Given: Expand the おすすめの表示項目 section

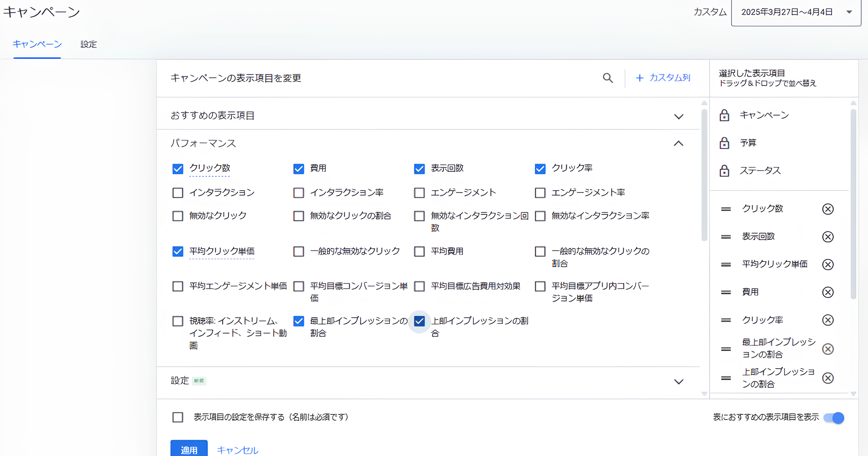Looking at the screenshot, I should pos(679,116).
